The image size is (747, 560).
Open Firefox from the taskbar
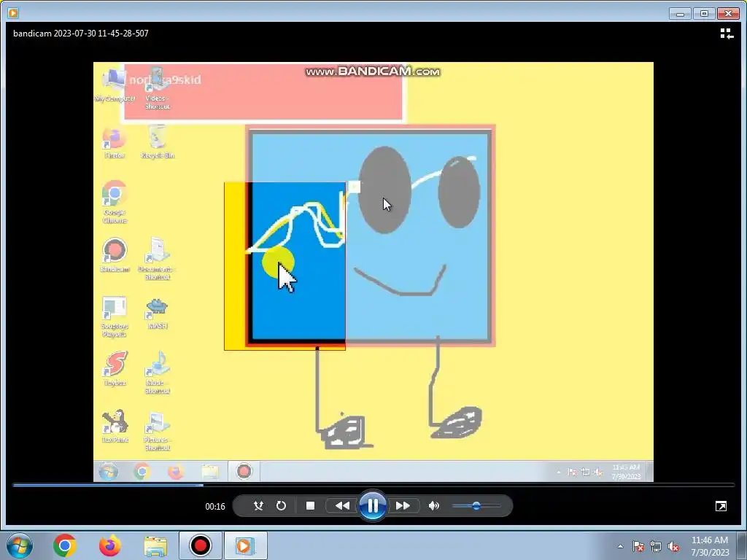click(109, 545)
